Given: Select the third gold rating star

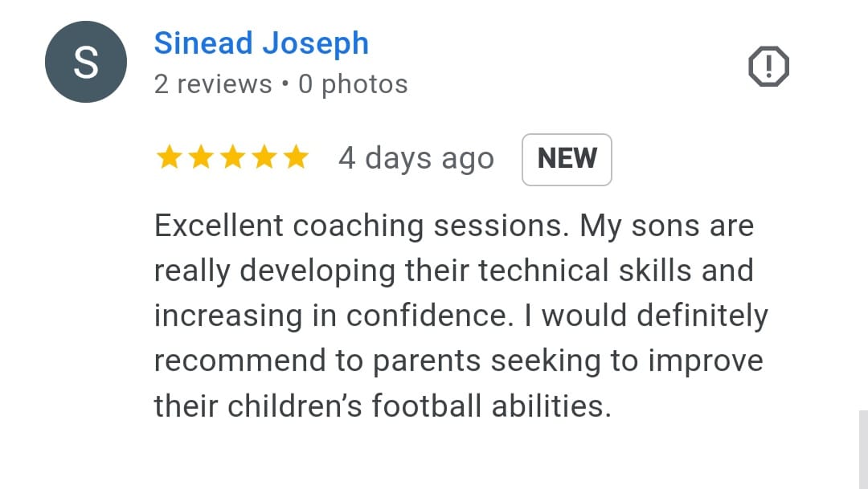Looking at the screenshot, I should pyautogui.click(x=232, y=157).
